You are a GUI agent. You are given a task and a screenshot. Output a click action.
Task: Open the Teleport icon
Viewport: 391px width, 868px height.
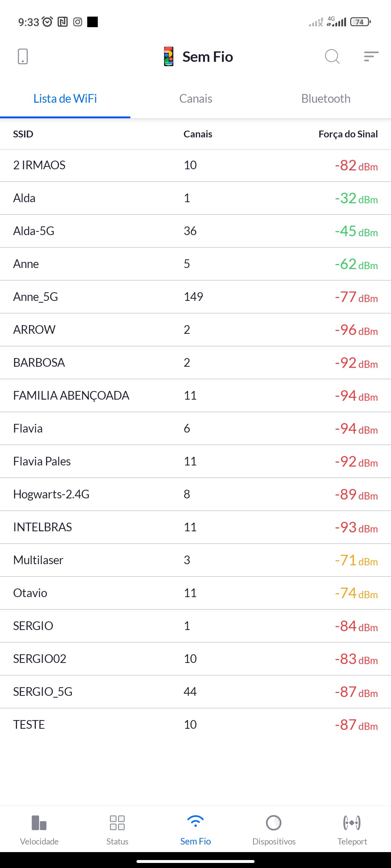click(352, 823)
